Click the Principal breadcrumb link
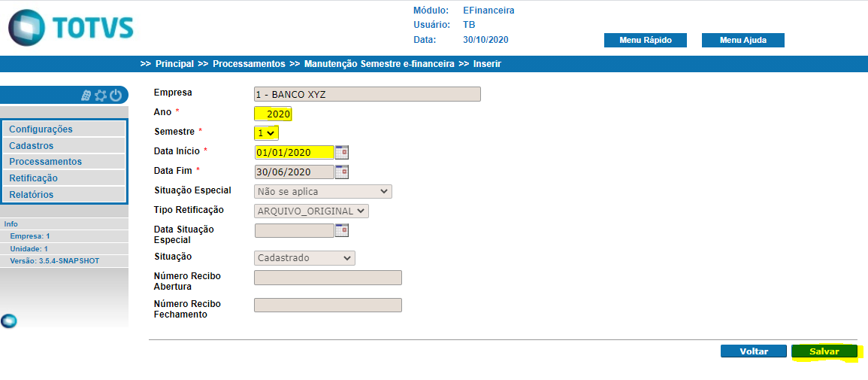Image resolution: width=868 pixels, height=380 pixels. (x=174, y=64)
